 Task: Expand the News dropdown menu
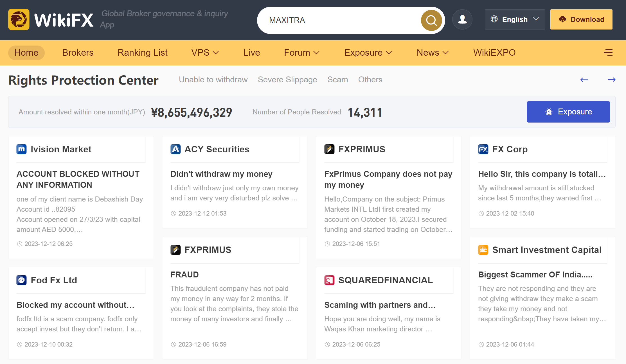433,53
